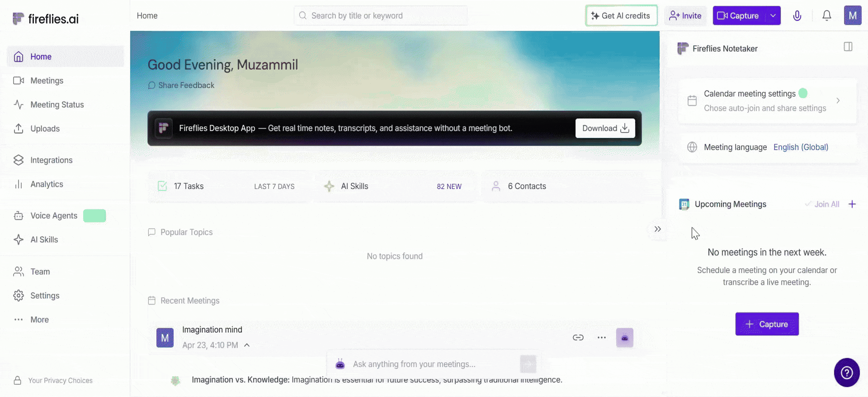Viewport: 868px width, 397px height.
Task: Change meeting language English (Global)
Action: (x=801, y=147)
